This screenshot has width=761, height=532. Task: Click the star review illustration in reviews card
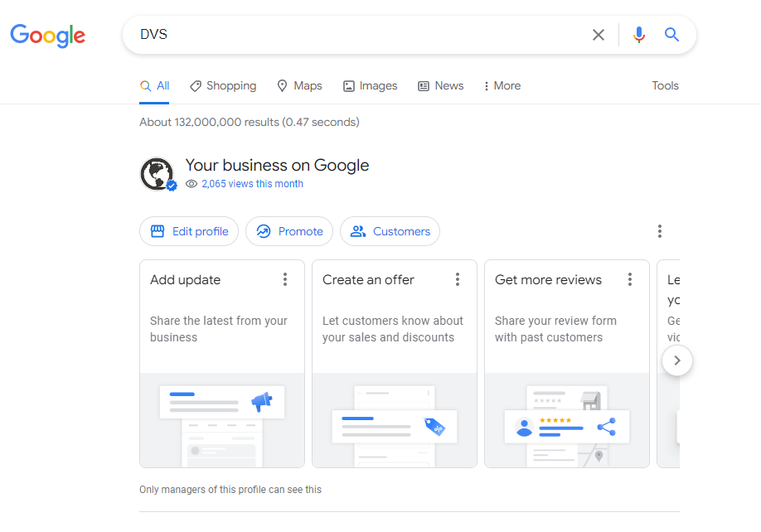[x=567, y=427]
